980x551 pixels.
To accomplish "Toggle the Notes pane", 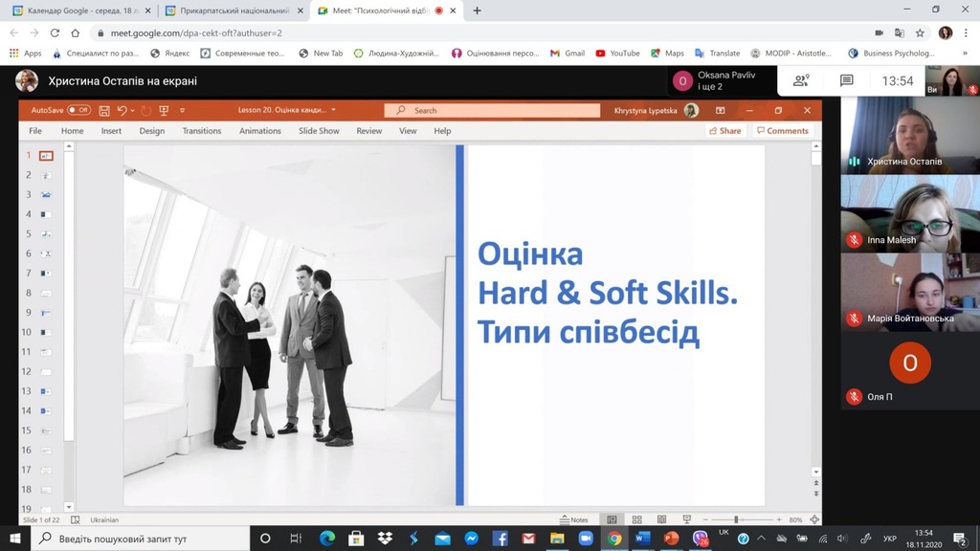I will 574,519.
